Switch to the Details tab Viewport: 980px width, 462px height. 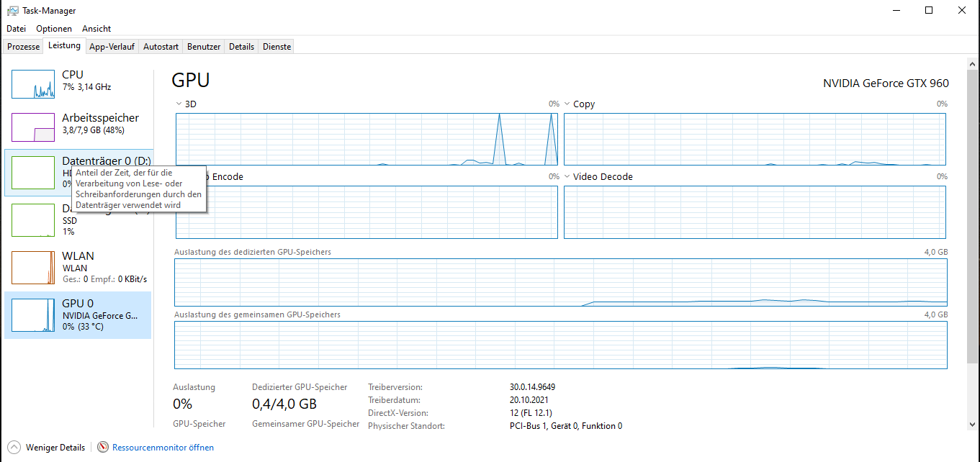pos(241,47)
